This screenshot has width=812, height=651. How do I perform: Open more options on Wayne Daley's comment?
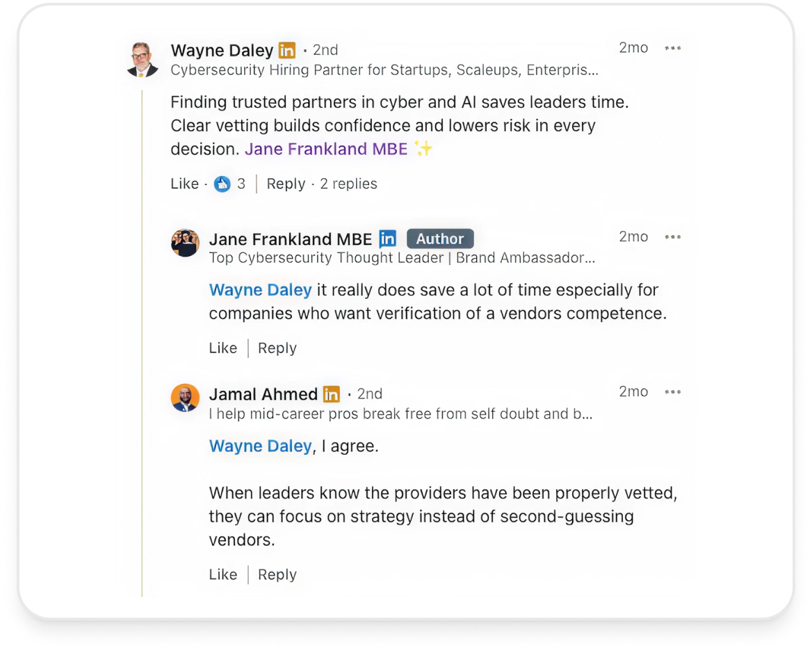[673, 48]
